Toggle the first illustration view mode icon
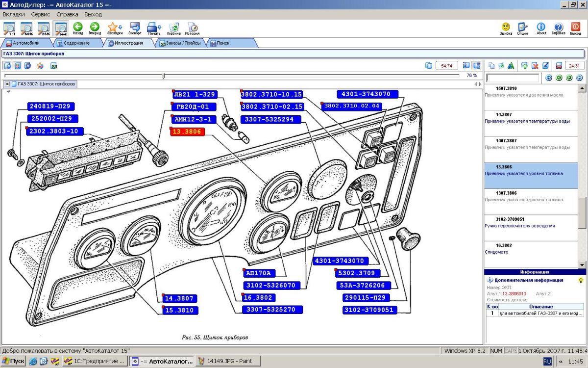The height and width of the screenshot is (368, 588). coord(8,65)
